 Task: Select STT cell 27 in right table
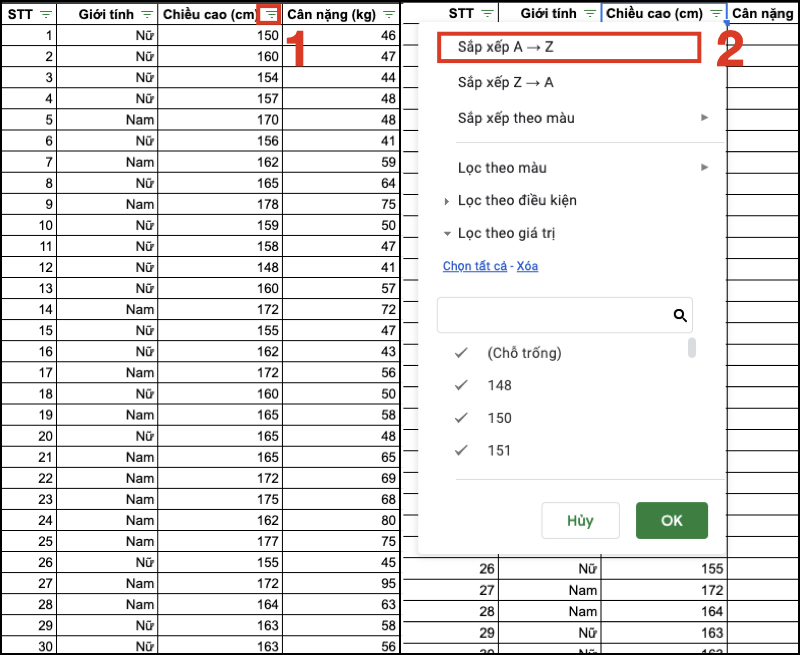[x=451, y=590]
